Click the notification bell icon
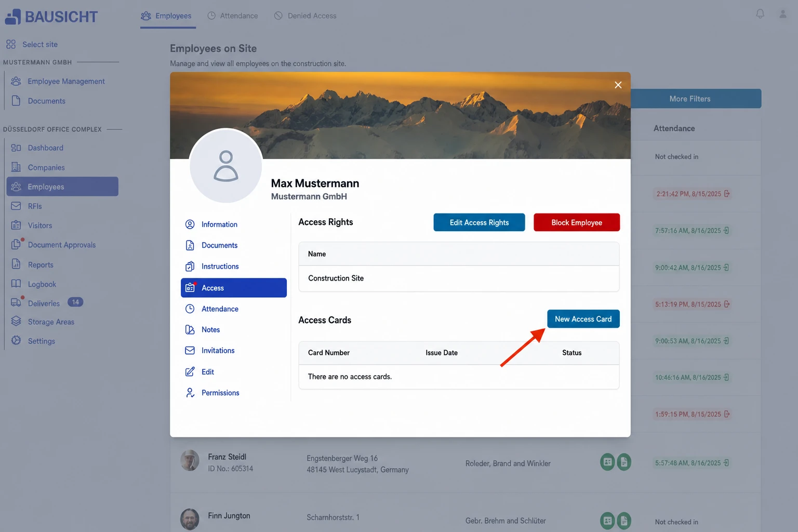Viewport: 798px width, 532px height. [x=760, y=14]
